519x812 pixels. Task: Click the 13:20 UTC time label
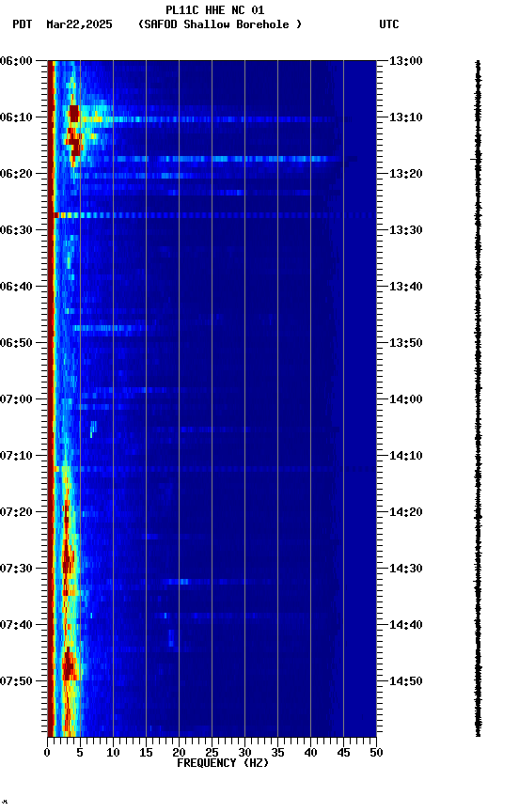coord(406,174)
